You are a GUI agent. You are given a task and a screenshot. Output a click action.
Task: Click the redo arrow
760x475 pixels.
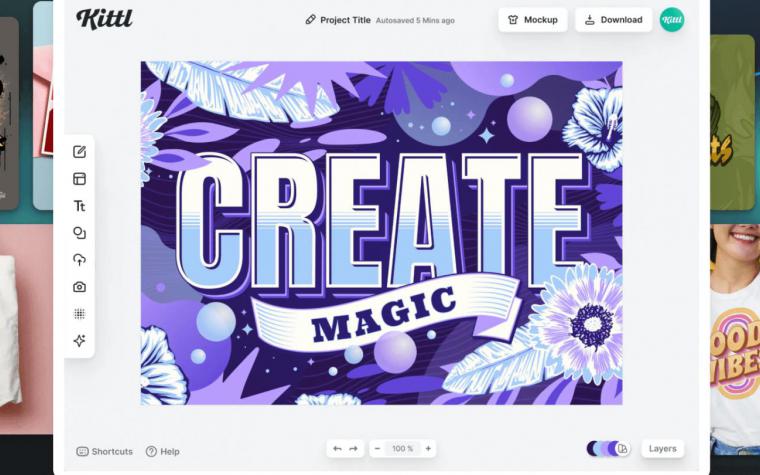pos(354,449)
